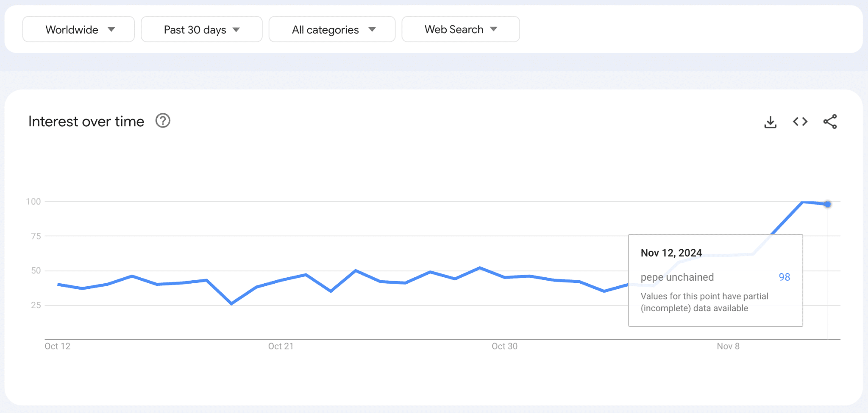The width and height of the screenshot is (868, 413).
Task: Click the 100 label on the y-axis
Action: click(x=33, y=202)
